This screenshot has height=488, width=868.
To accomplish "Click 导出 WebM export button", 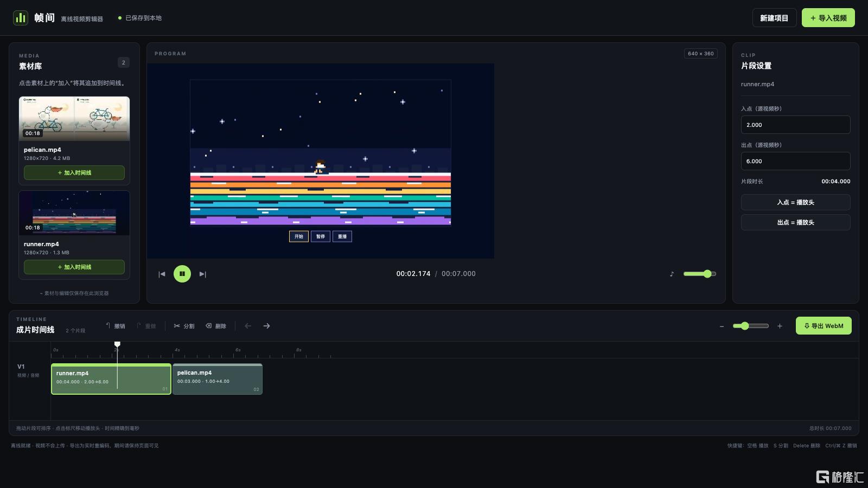I will (x=824, y=326).
